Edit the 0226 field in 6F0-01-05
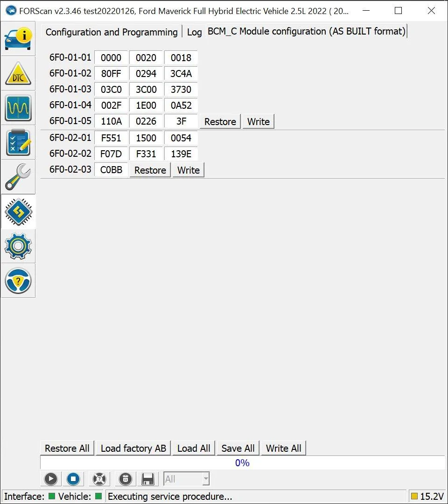This screenshot has width=448, height=504. click(x=146, y=121)
